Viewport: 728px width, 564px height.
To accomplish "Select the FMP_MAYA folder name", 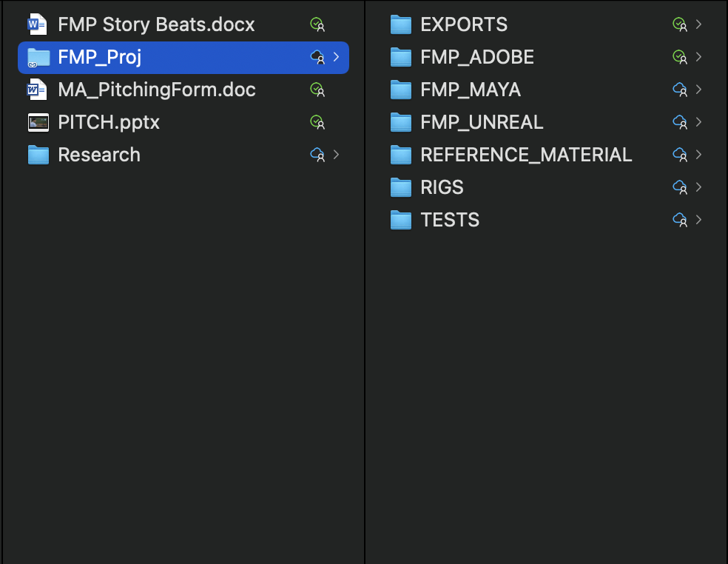I will tap(471, 90).
